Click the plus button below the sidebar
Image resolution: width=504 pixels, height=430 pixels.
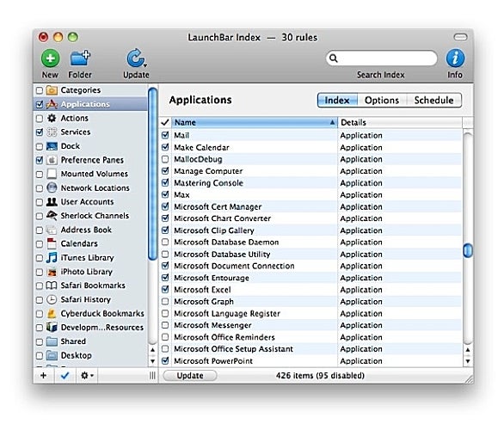(43, 375)
